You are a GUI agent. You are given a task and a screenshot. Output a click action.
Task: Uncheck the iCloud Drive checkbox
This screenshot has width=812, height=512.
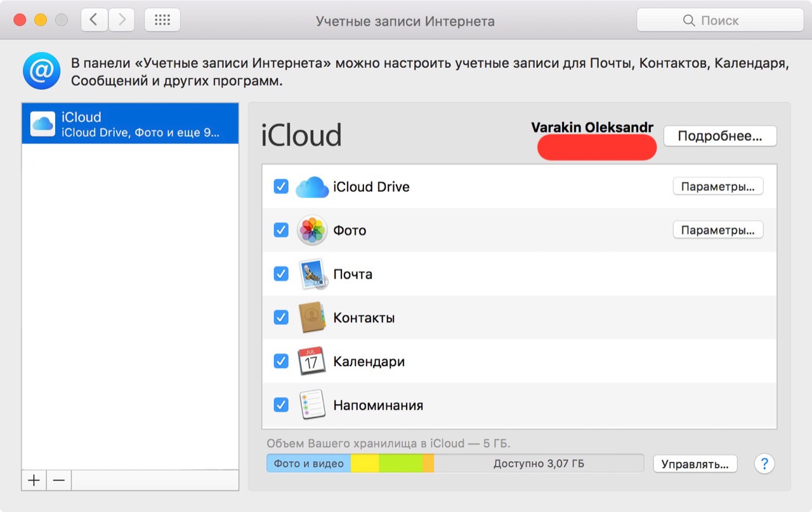281,187
